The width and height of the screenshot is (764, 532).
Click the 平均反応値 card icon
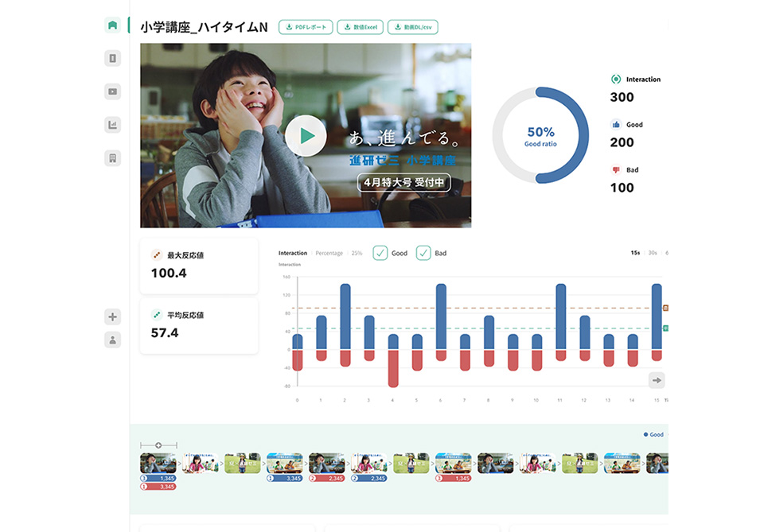(x=157, y=315)
